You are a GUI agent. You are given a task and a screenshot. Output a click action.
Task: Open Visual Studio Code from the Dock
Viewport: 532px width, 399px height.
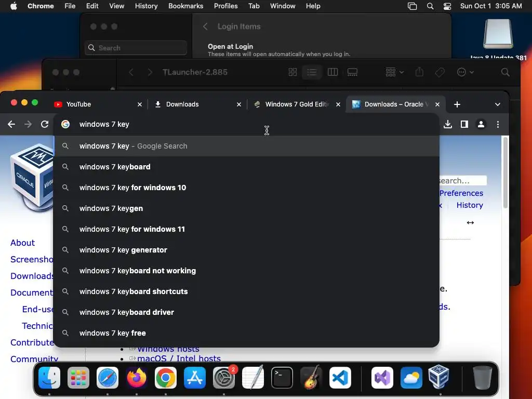(x=340, y=378)
